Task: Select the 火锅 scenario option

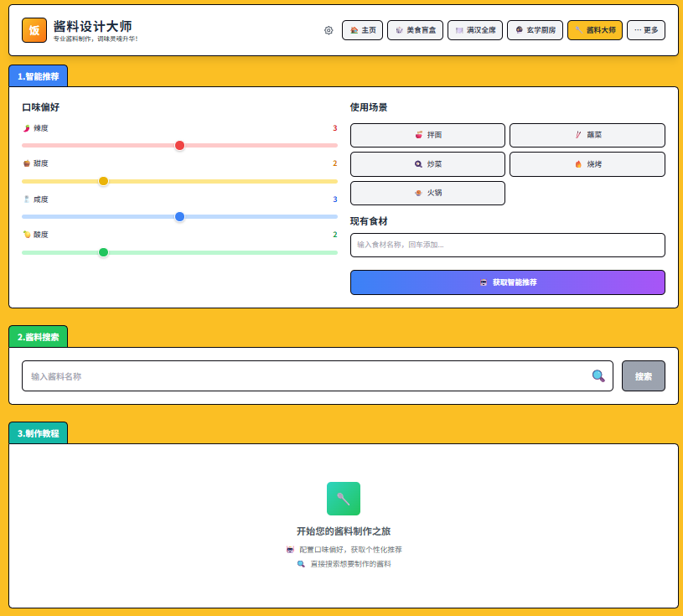Action: [x=427, y=193]
